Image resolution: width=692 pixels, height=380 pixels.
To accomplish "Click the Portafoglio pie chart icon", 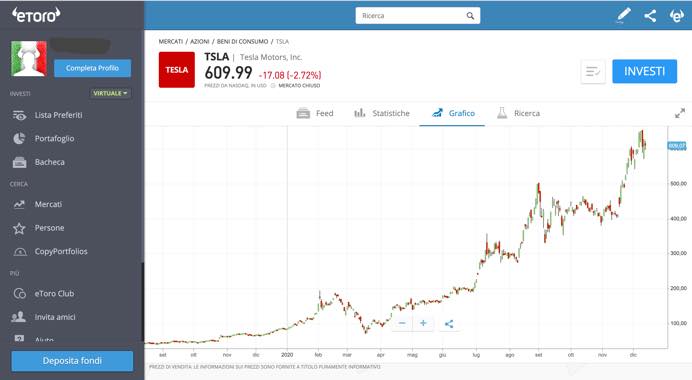I will pyautogui.click(x=19, y=139).
